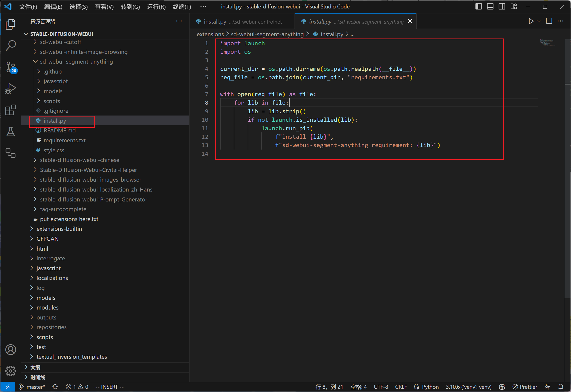Viewport: 571px width, 392px height.
Task: Open errors and warnings problems indicator
Action: tap(77, 387)
